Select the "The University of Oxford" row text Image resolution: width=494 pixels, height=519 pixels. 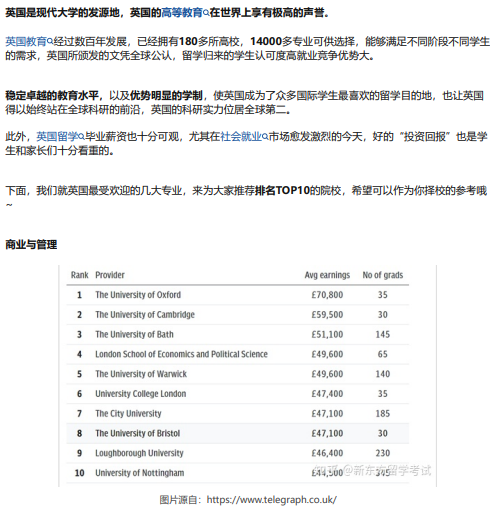coord(138,295)
